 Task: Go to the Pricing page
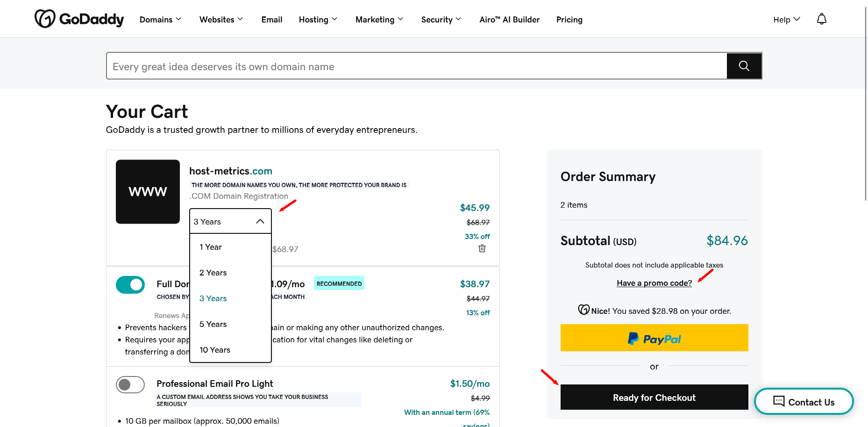[x=569, y=20]
